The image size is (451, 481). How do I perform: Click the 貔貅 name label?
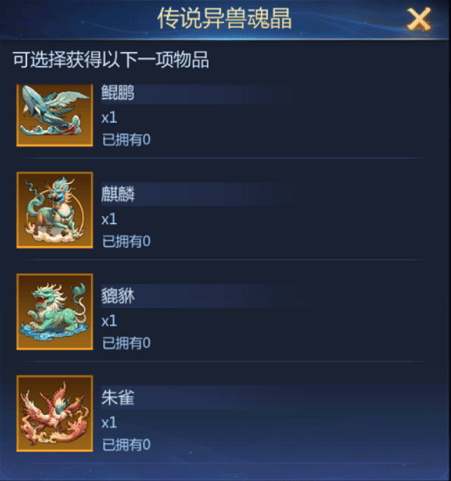click(118, 296)
